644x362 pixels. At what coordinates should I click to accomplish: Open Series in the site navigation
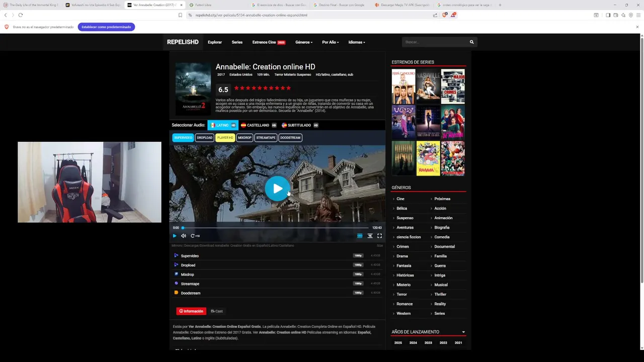[237, 42]
